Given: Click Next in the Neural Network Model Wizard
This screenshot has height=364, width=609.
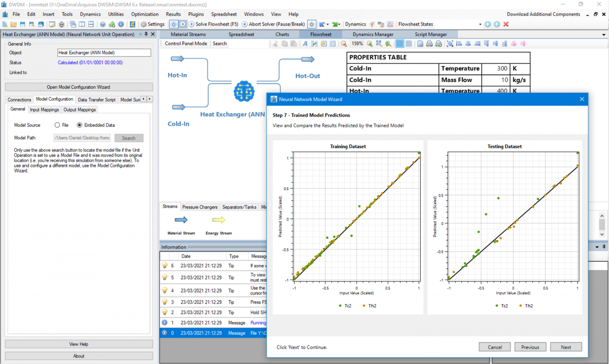Looking at the screenshot, I should coord(566,347).
